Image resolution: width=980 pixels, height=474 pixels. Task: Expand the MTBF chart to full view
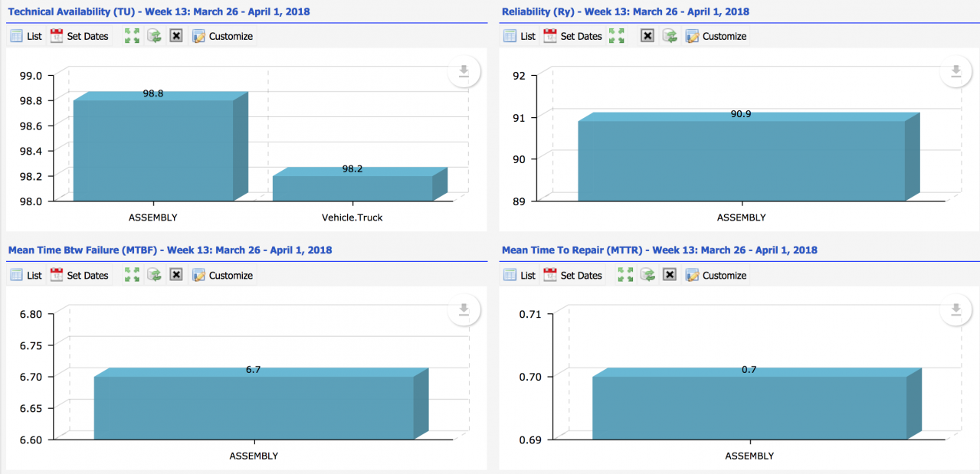131,274
